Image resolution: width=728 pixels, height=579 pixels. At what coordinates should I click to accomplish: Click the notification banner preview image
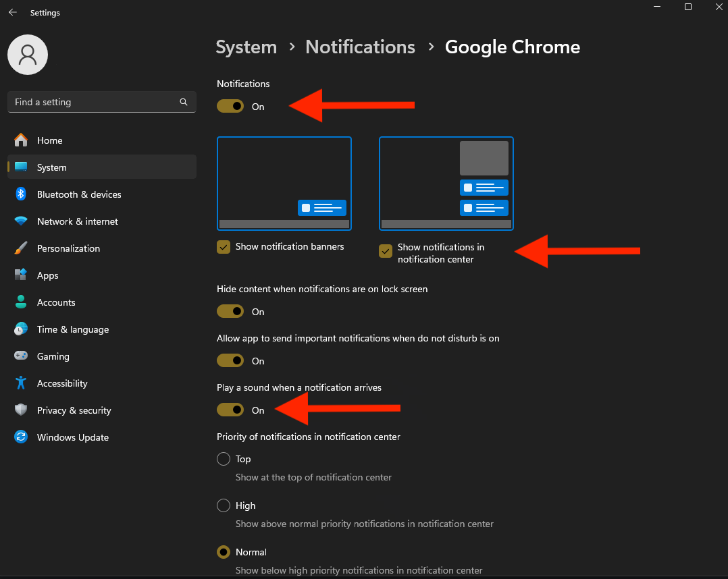[284, 184]
